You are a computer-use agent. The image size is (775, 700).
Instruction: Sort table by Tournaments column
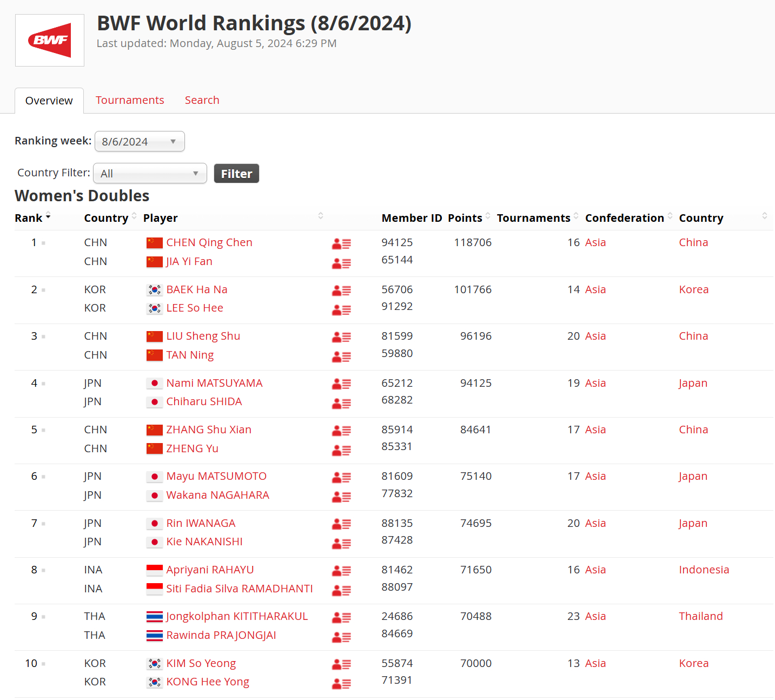click(538, 217)
